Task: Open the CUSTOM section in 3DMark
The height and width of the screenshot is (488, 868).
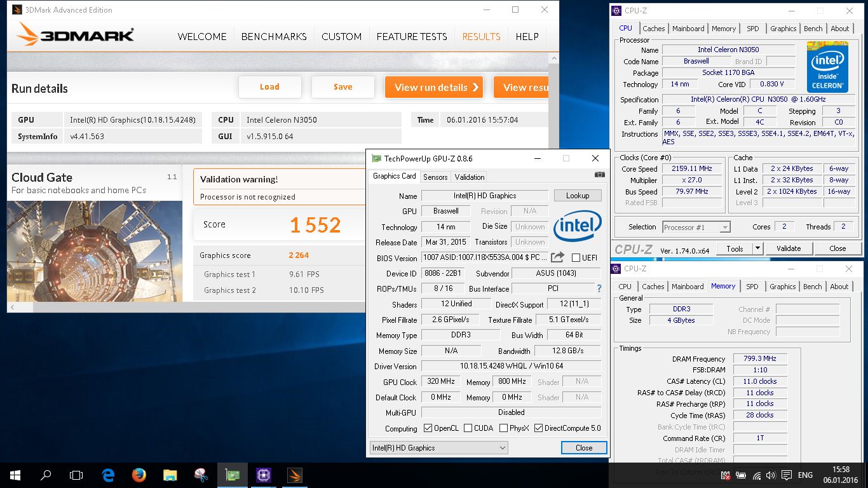Action: 341,36
